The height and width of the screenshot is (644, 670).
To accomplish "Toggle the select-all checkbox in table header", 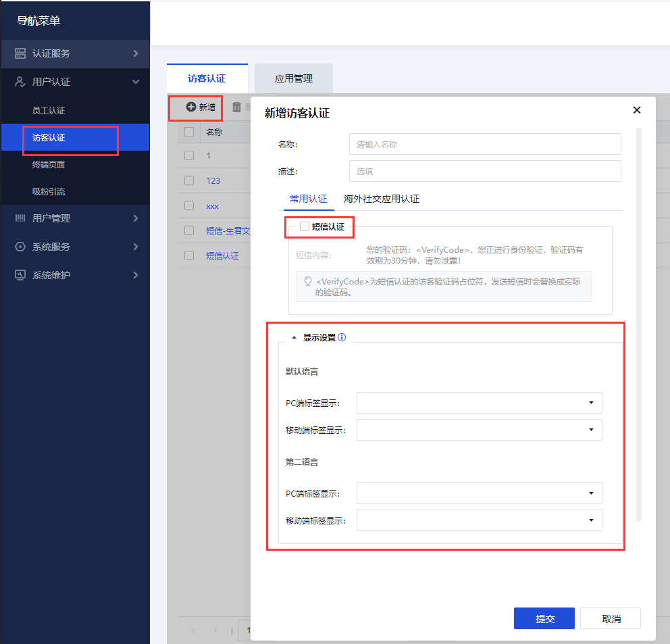I will click(189, 132).
